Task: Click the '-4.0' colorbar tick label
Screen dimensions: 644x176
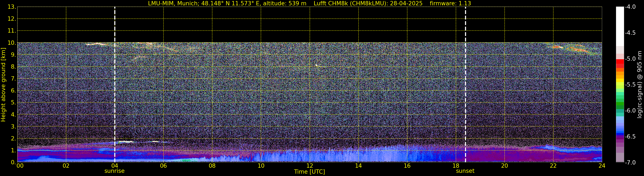Action: 630,7
